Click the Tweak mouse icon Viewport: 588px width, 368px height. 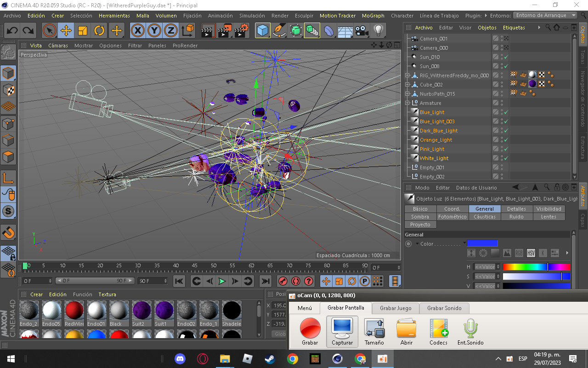pyautogui.click(x=8, y=195)
